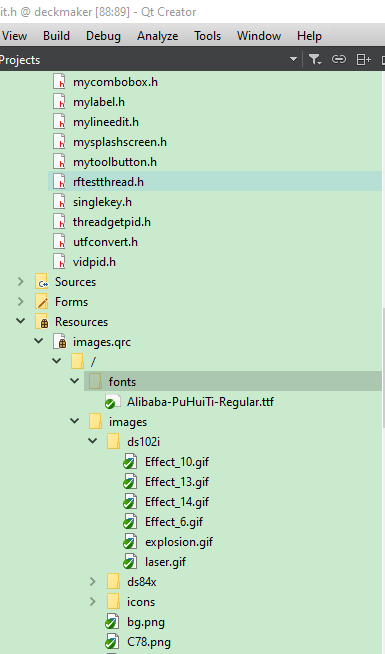Viewport: 385px width, 654px height.
Task: Select the Sources node label
Action: [x=75, y=282]
